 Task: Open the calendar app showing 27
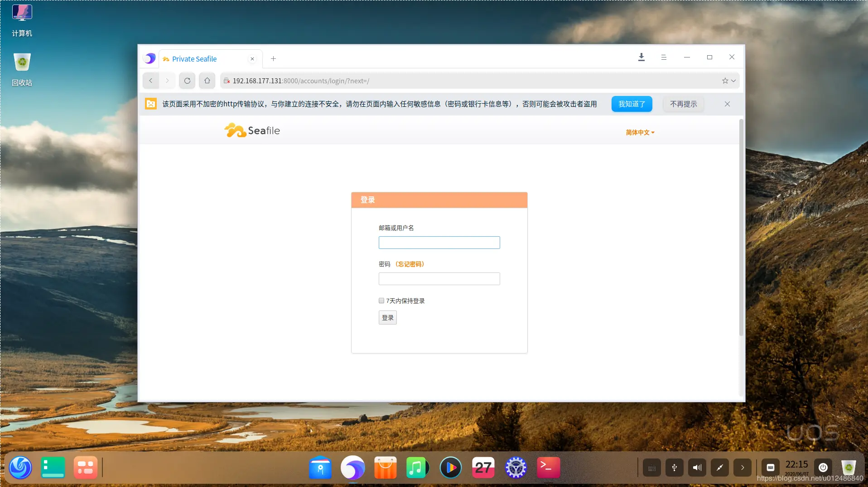482,468
